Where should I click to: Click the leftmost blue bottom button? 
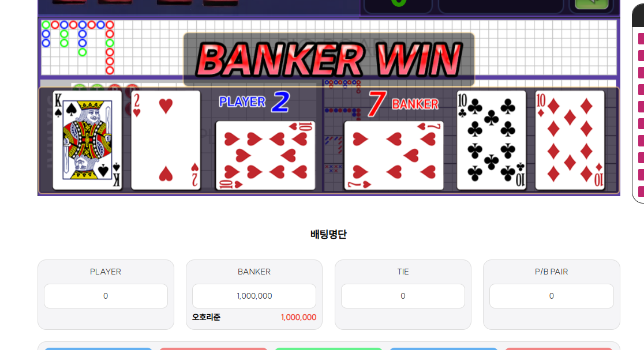(98, 349)
